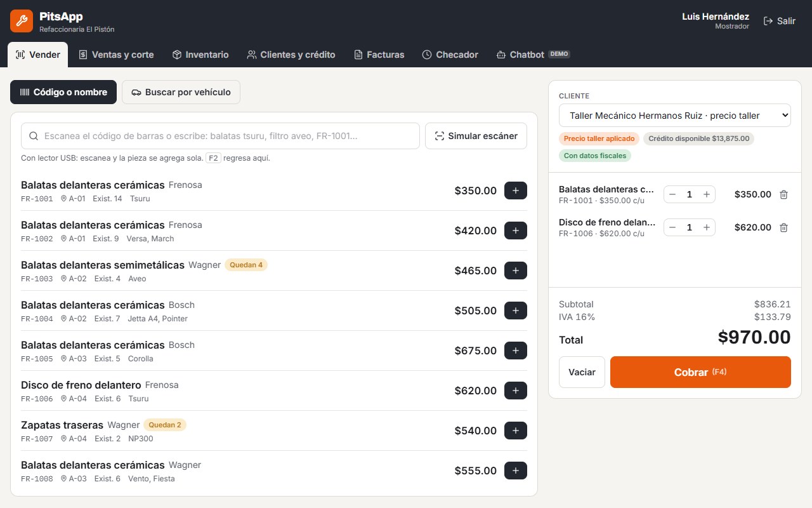Add product list Disco de freno FR-1006
The width and height of the screenshot is (812, 508).
click(515, 391)
